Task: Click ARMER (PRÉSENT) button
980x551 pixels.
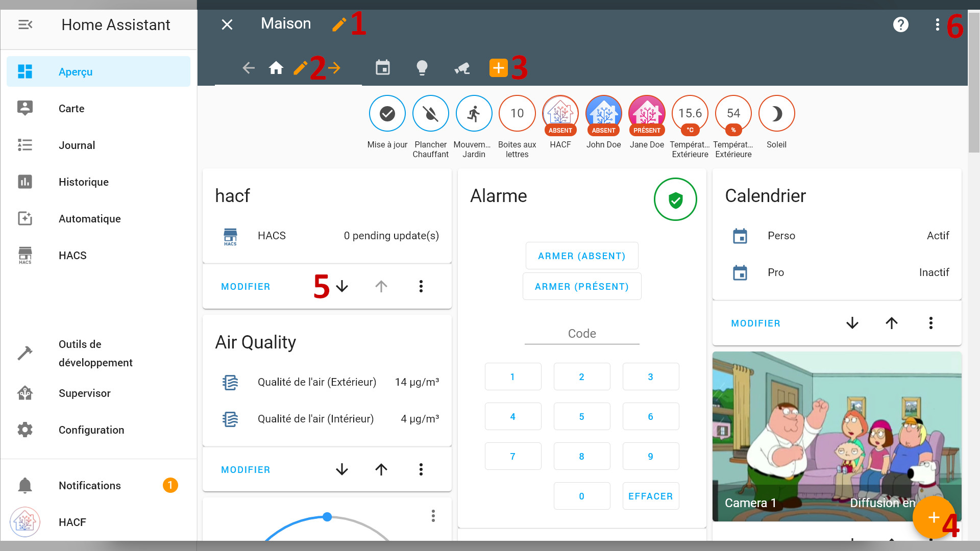Action: pyautogui.click(x=582, y=286)
